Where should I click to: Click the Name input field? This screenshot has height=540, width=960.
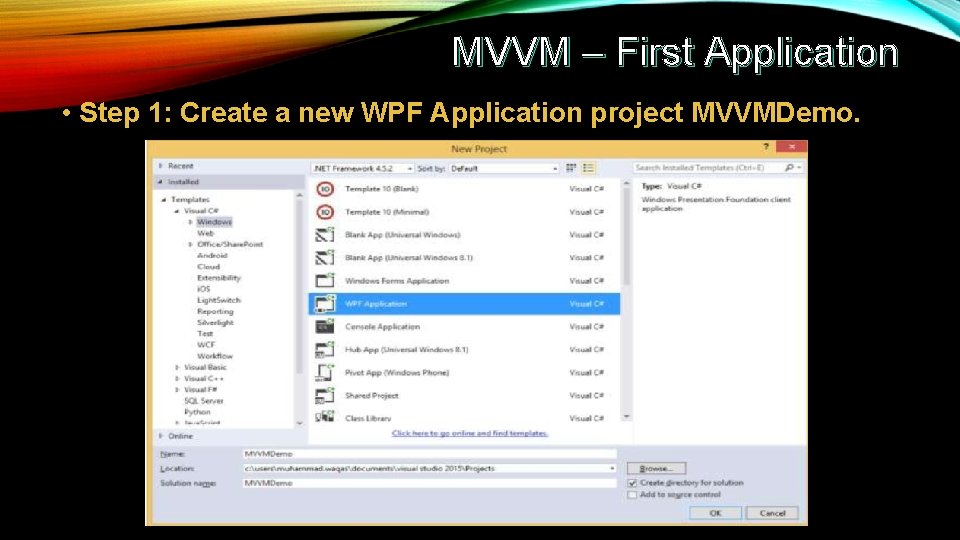click(429, 454)
